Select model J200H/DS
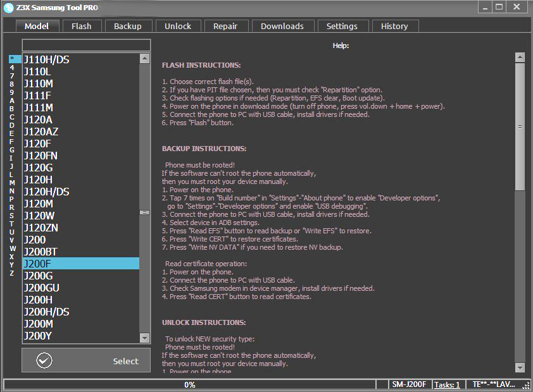Viewport: 533px width, 392px height. pyautogui.click(x=81, y=312)
